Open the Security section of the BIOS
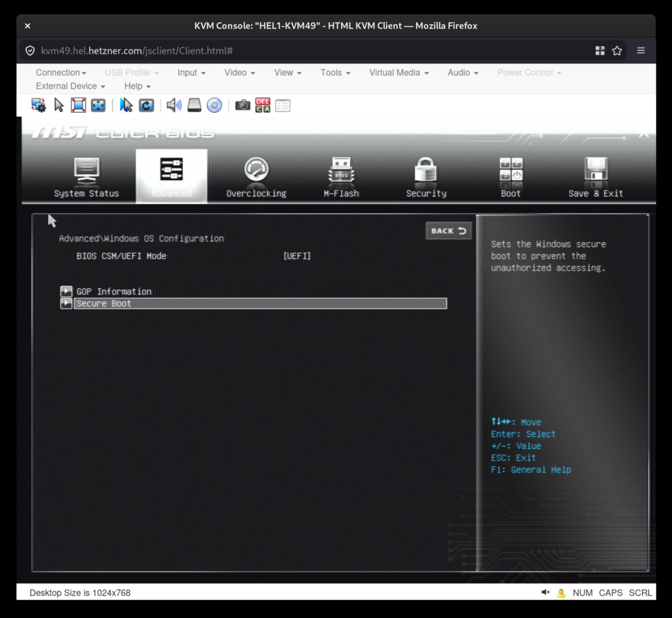Screen dimensions: 672x618 tap(426, 176)
